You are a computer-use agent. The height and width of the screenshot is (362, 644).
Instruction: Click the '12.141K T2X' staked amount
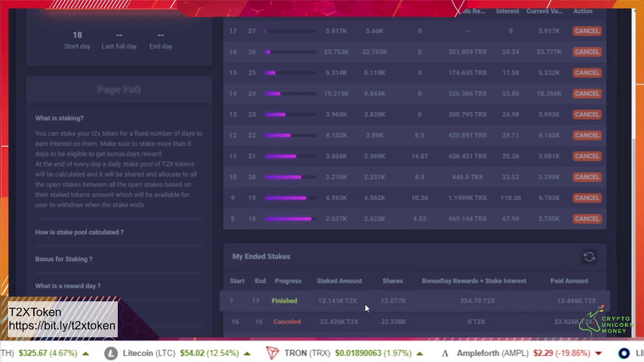click(x=338, y=301)
